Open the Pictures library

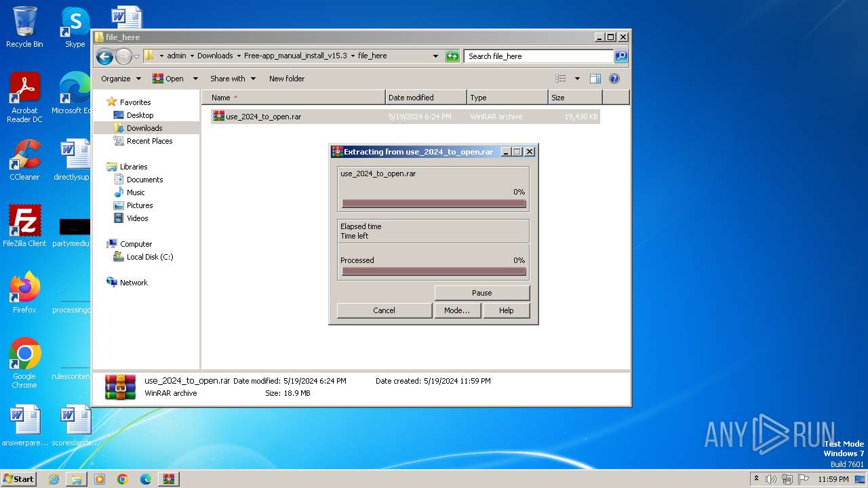click(140, 205)
